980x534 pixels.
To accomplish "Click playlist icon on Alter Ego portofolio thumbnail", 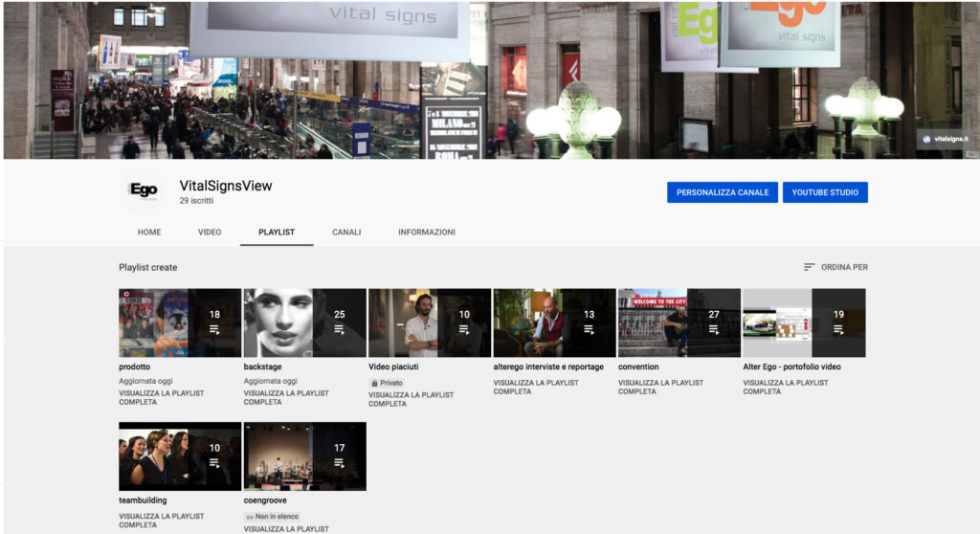I will point(838,329).
